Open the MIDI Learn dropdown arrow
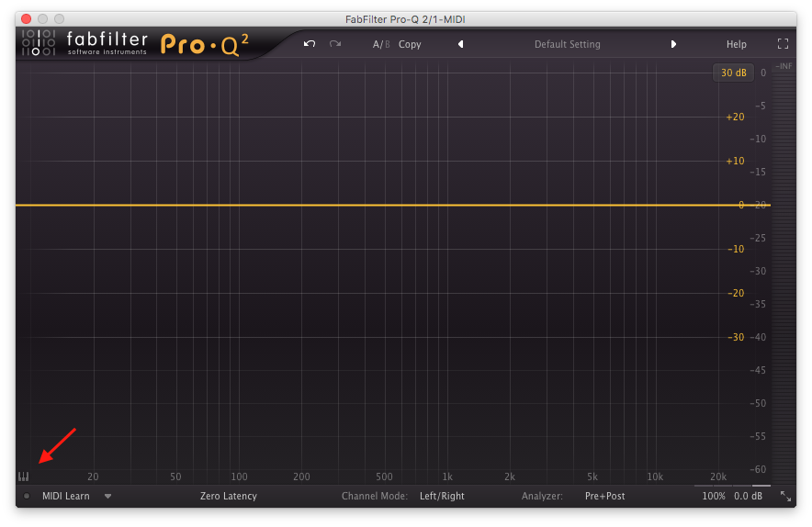 [x=107, y=496]
